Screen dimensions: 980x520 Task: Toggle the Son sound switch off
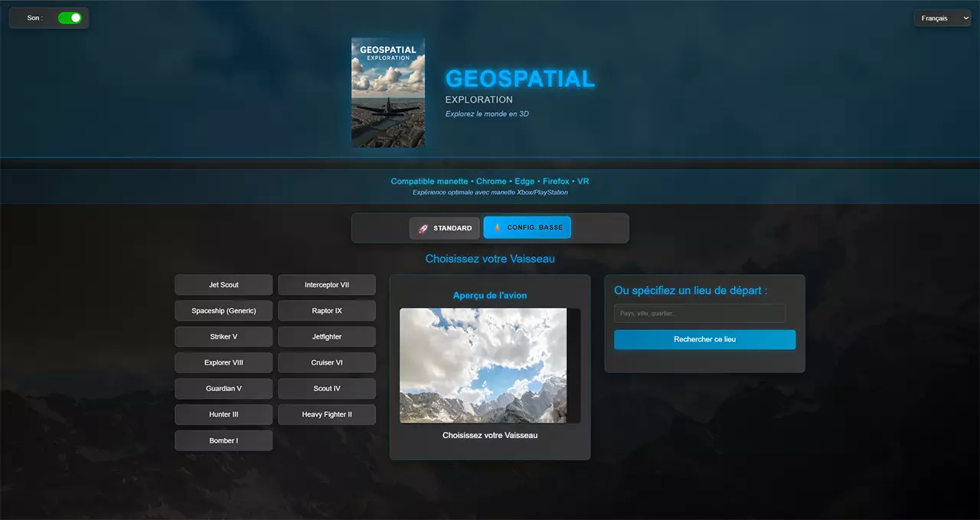click(70, 17)
